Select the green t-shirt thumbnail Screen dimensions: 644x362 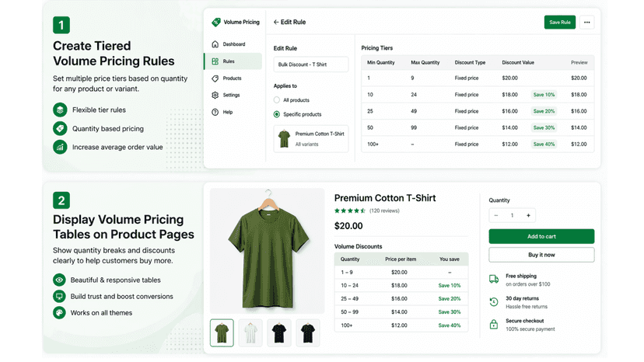click(x=222, y=332)
